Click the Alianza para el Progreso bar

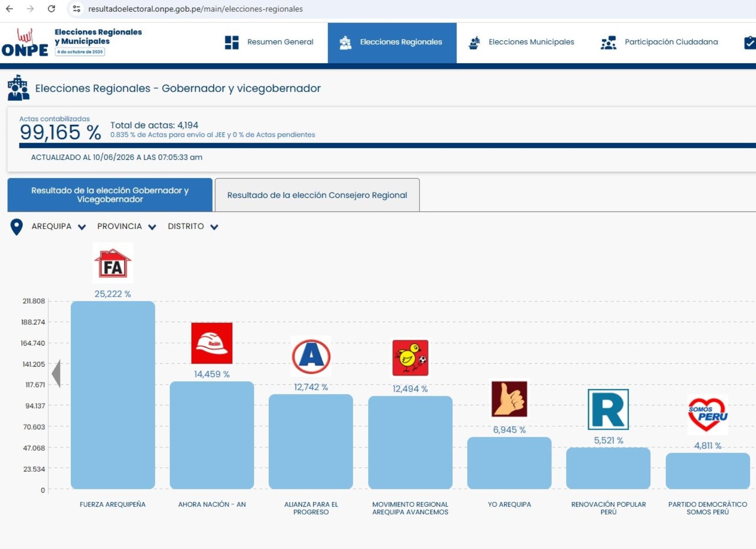(311, 441)
